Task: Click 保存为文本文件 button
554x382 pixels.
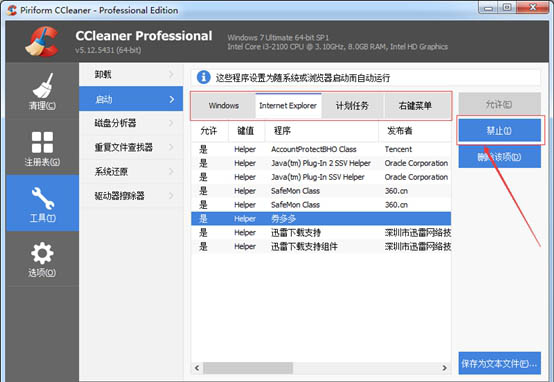Action: [x=499, y=363]
